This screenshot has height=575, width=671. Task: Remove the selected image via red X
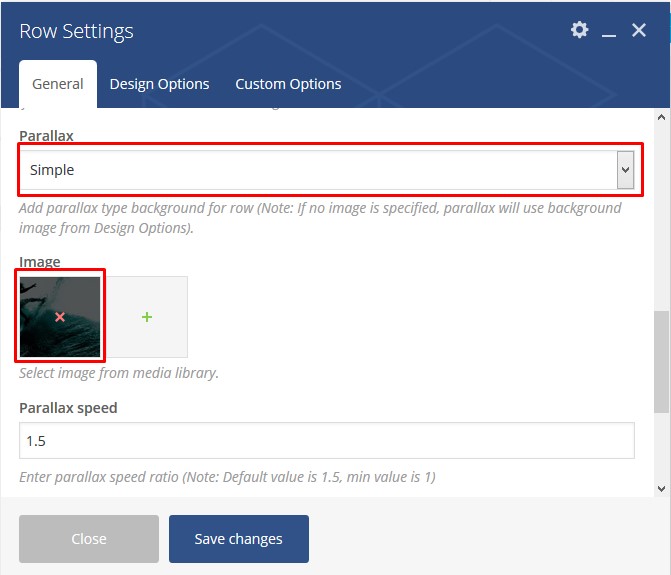[x=60, y=317]
